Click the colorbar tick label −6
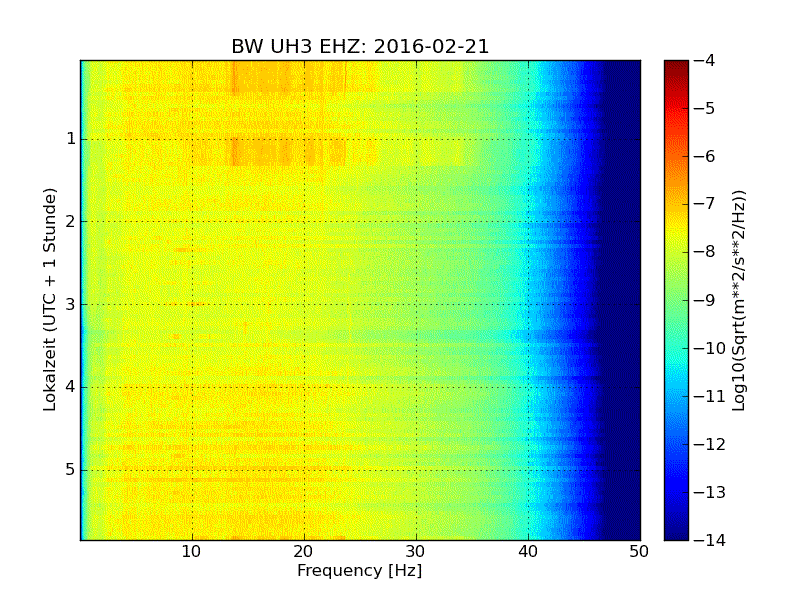Viewport: 800px width, 600px height. [705, 156]
